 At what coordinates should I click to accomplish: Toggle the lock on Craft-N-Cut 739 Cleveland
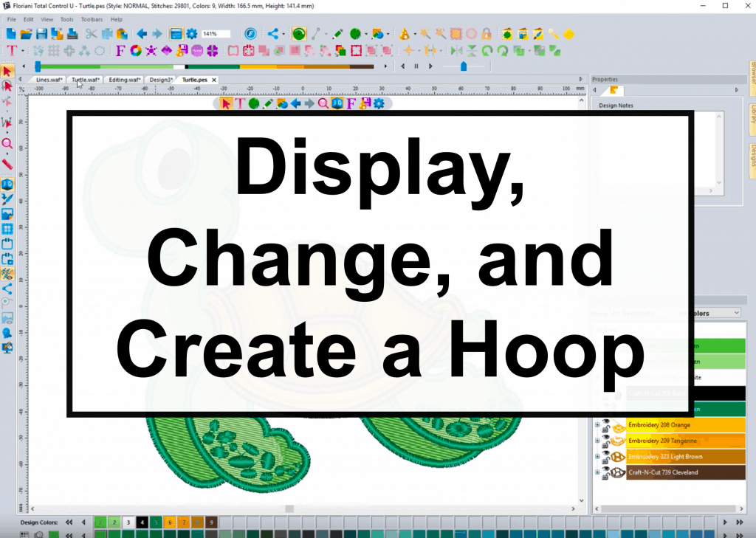click(605, 477)
